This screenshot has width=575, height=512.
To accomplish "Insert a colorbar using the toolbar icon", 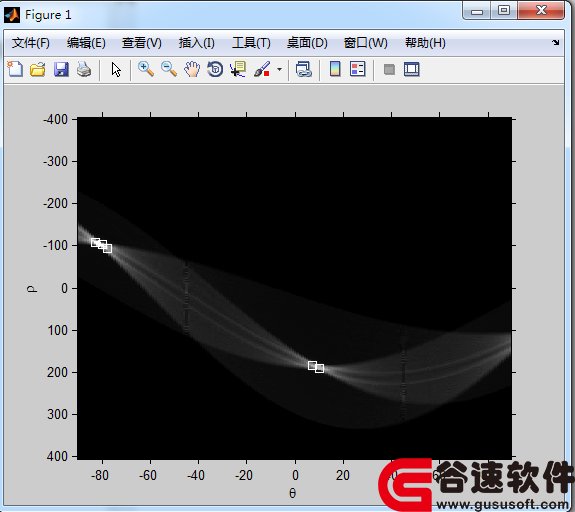I will click(x=335, y=69).
